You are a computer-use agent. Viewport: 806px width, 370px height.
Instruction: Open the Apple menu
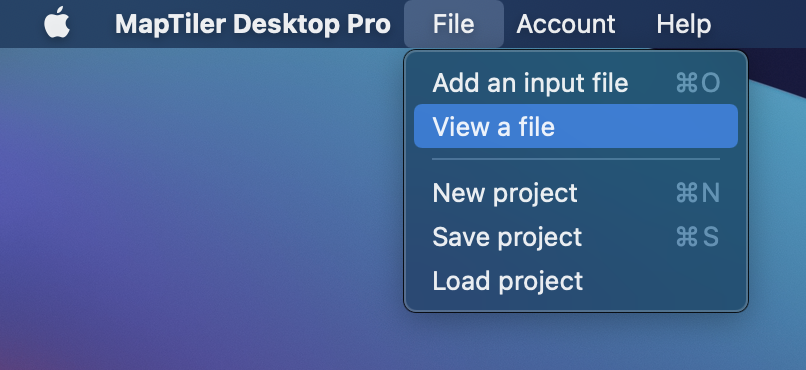tap(57, 23)
